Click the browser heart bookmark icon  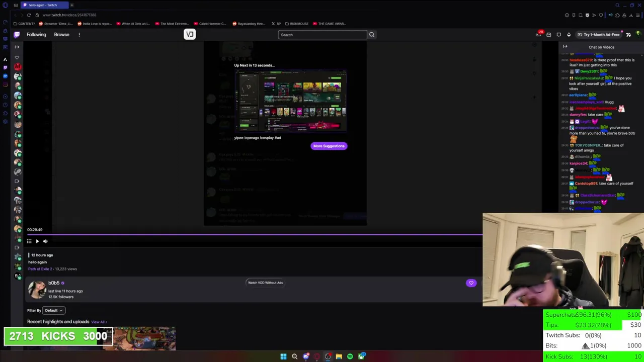tap(600, 15)
